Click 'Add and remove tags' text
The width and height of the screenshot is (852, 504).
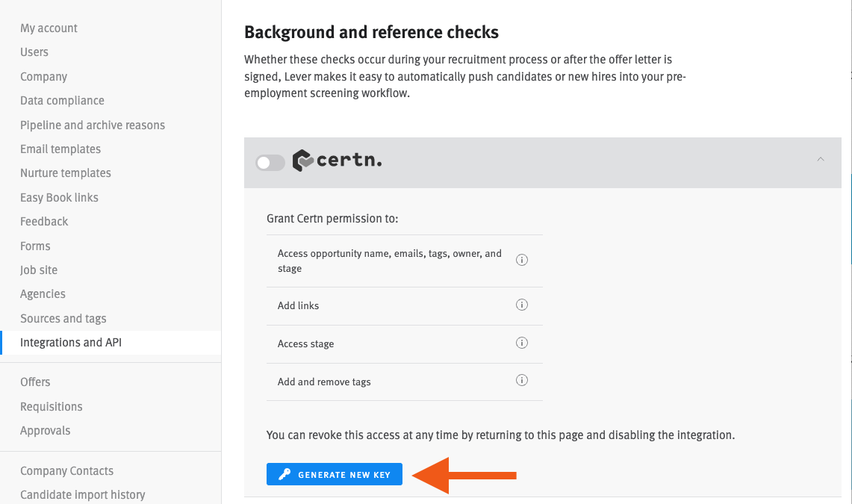pos(324,382)
